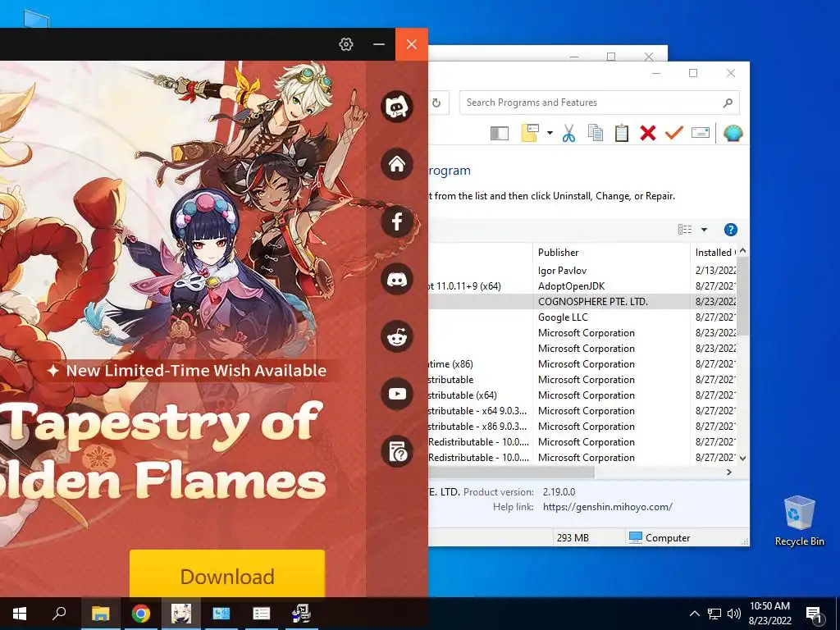The width and height of the screenshot is (840, 630).
Task: Open Google Chrome from the taskbar
Action: pos(141,614)
